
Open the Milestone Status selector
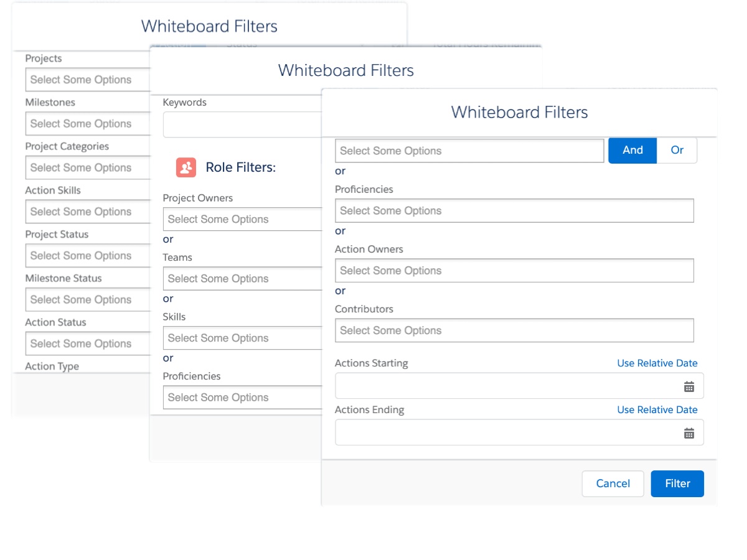pyautogui.click(x=87, y=299)
